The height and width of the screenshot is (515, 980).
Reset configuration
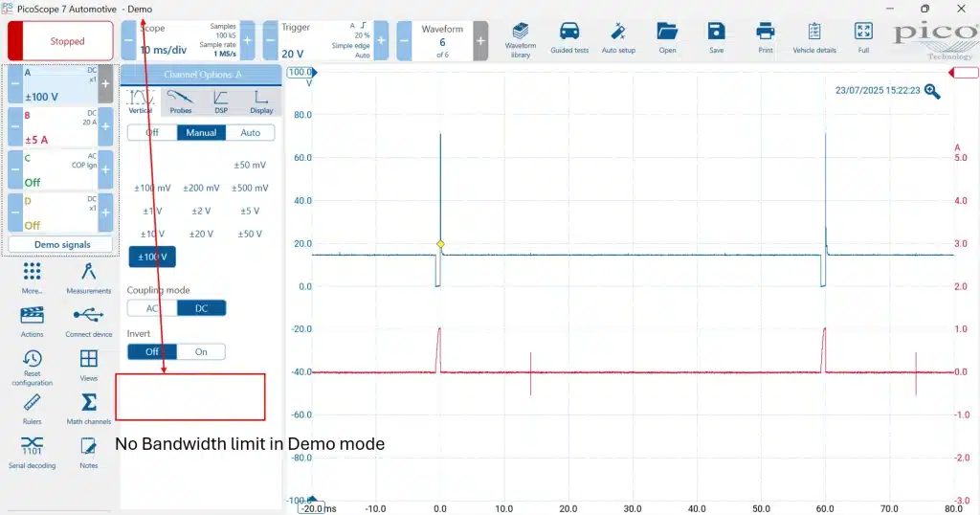(32, 368)
